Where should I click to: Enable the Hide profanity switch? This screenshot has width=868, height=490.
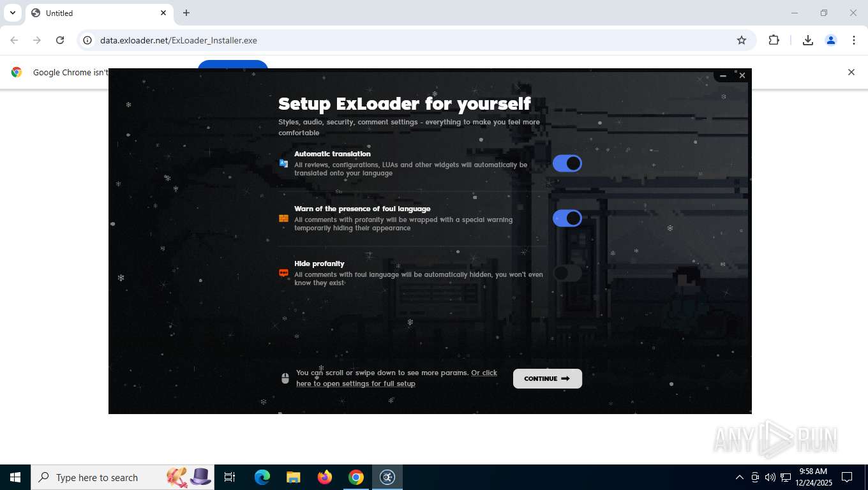[567, 273]
